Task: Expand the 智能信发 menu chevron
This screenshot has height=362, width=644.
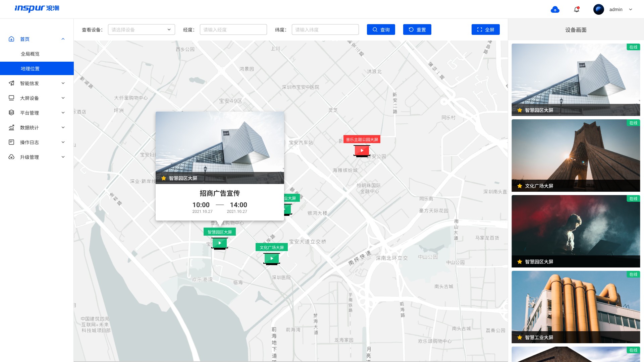Action: 63,83
